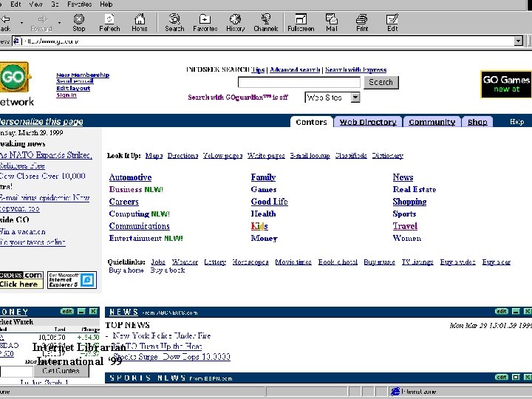Viewport: 532px width, 399px height.
Task: Open the Automotive center link
Action: tap(130, 177)
